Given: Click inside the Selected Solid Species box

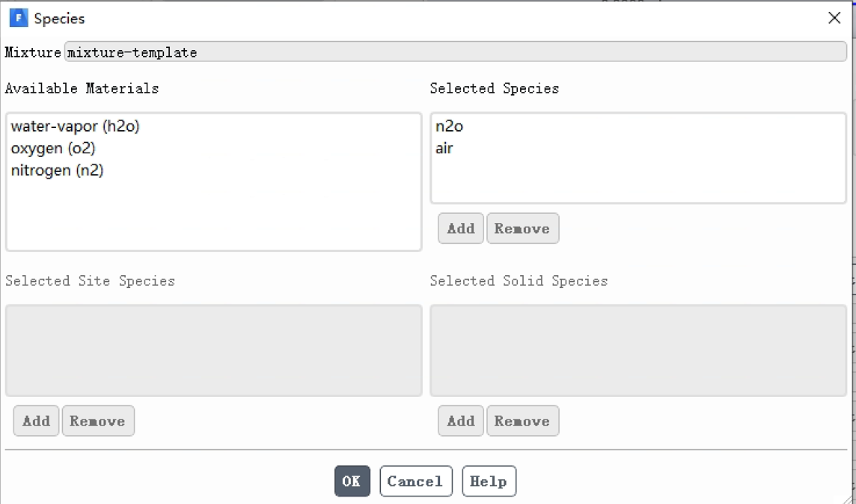Looking at the screenshot, I should coord(638,350).
